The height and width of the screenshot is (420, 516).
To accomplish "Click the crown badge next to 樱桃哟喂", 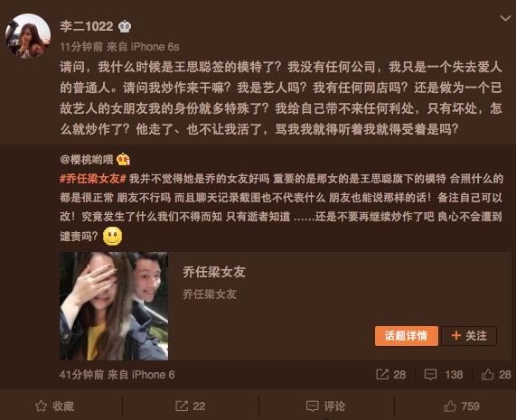I will coord(124,159).
